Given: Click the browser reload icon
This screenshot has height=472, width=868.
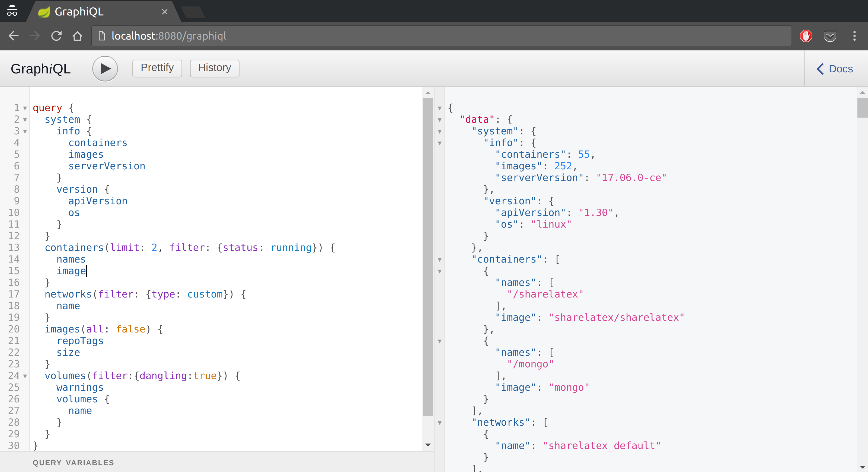Looking at the screenshot, I should [56, 36].
